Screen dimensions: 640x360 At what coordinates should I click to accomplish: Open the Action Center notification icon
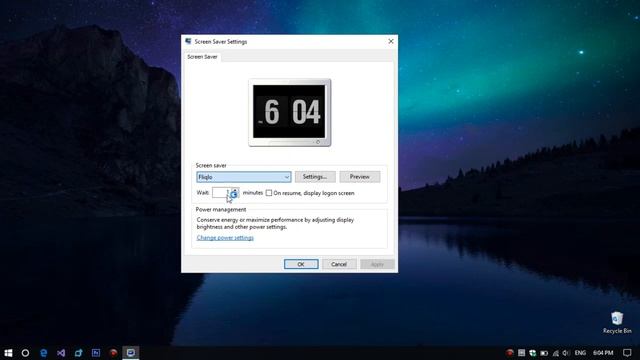click(627, 353)
